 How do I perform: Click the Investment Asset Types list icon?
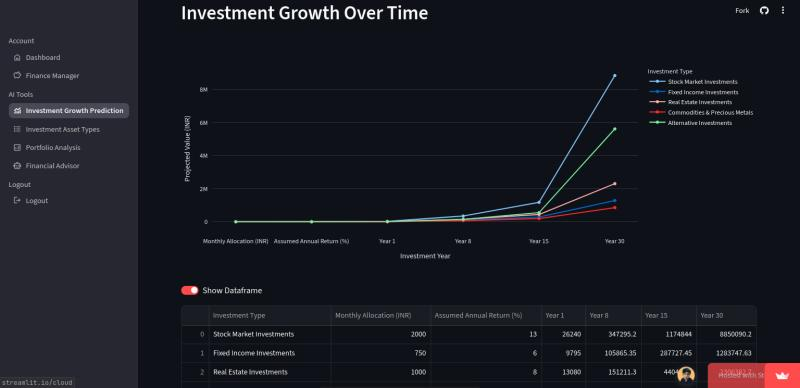(x=17, y=130)
